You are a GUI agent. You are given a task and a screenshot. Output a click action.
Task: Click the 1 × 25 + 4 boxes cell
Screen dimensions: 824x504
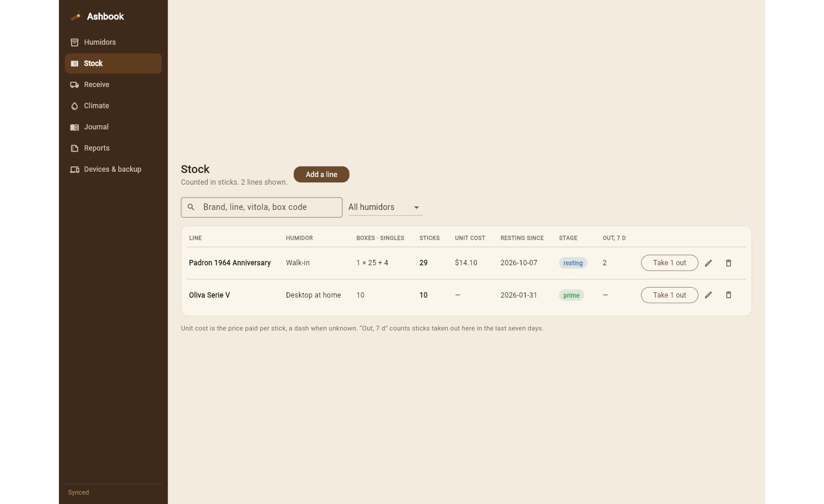coord(372,263)
